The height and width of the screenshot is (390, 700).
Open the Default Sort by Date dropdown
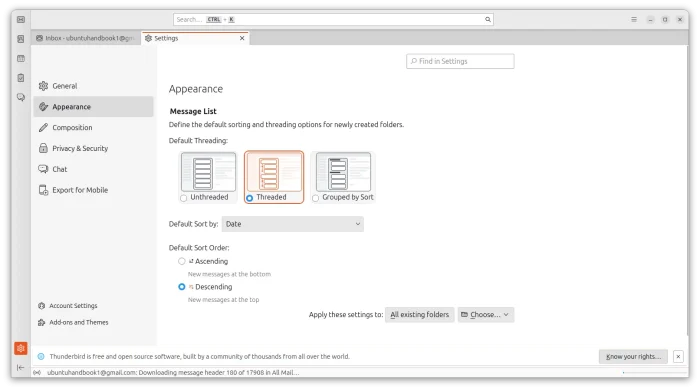(292, 224)
